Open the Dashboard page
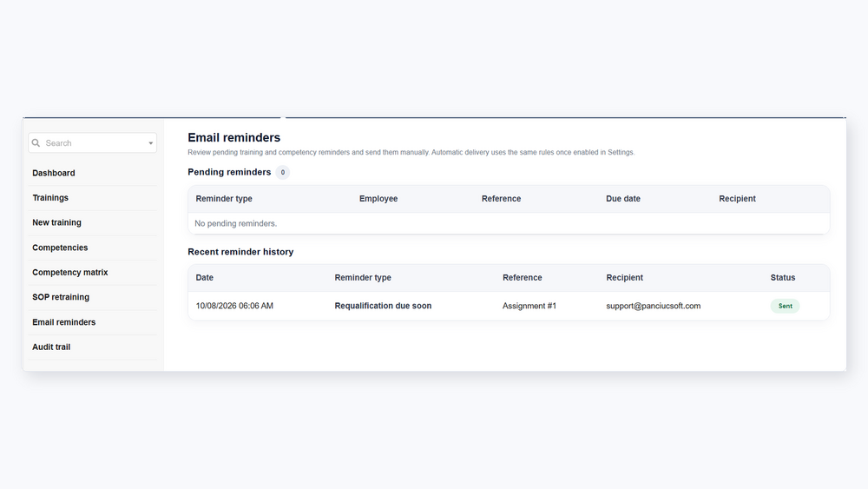This screenshot has height=489, width=868. 54,173
